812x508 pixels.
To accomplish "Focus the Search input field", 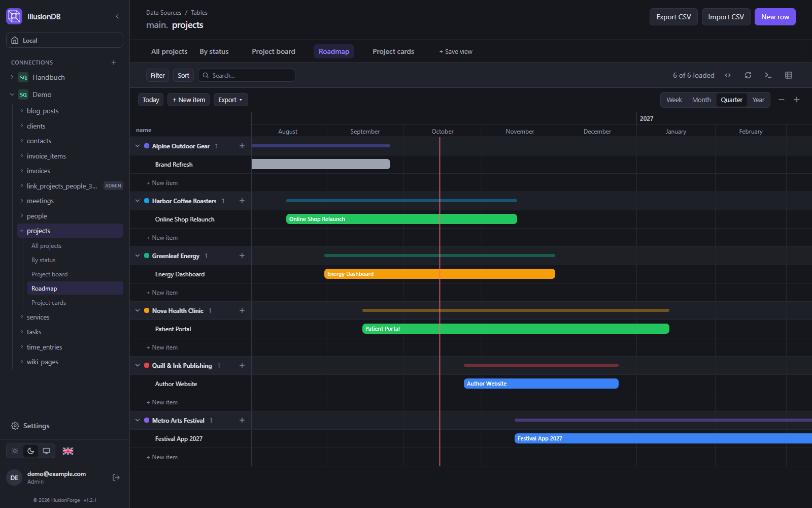I will pos(247,75).
